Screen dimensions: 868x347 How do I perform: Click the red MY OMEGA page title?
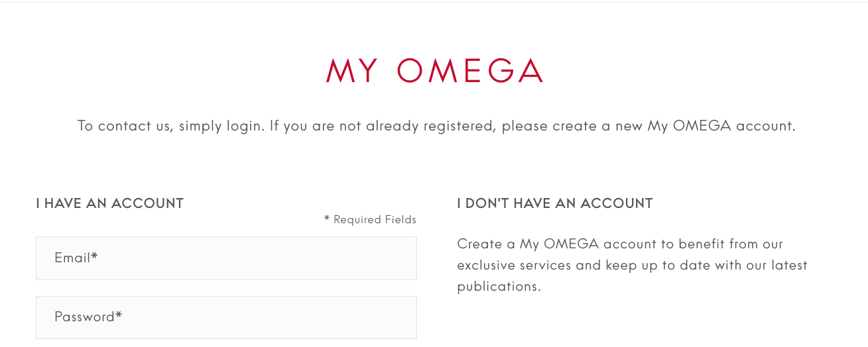tap(434, 72)
